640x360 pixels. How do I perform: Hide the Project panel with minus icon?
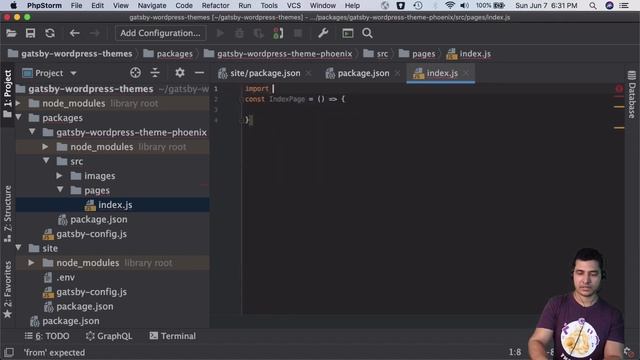coord(199,73)
